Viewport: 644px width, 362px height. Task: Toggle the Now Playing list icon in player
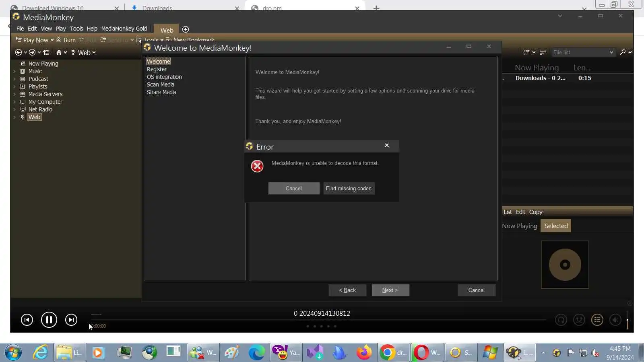[x=597, y=320]
